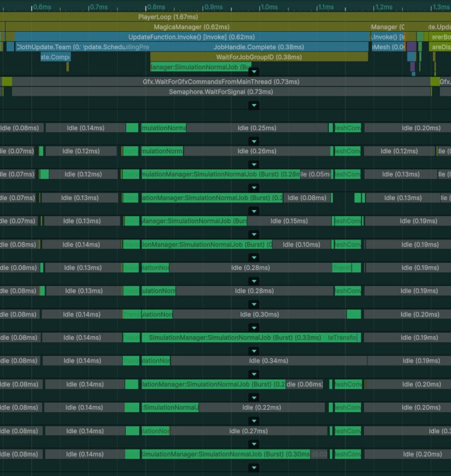The image size is (451, 476).
Task: Select the Idle (0.30ms) block
Action: click(260, 315)
